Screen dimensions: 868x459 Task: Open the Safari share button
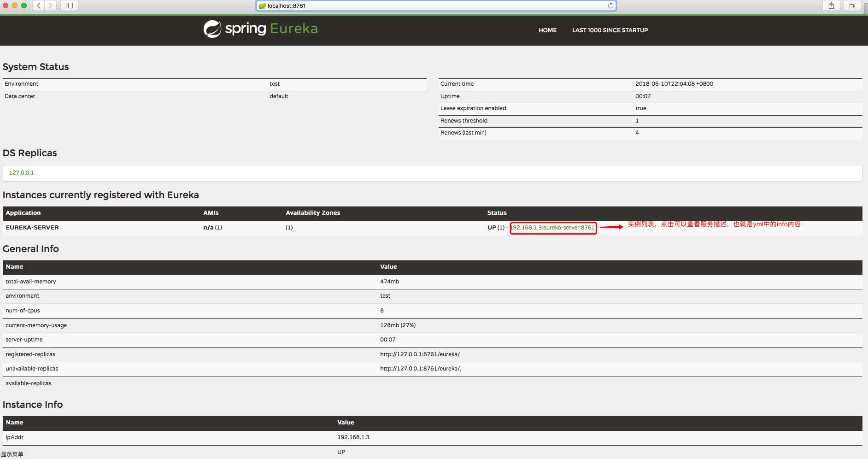[x=831, y=6]
